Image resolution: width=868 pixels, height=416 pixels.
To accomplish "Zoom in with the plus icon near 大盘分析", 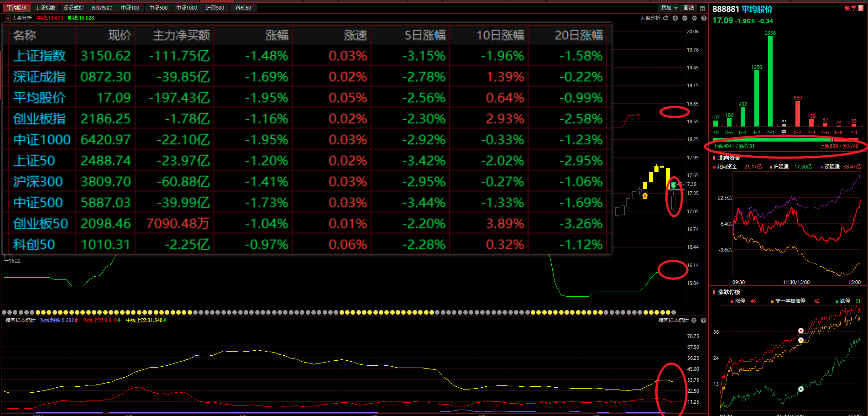I will click(675, 18).
